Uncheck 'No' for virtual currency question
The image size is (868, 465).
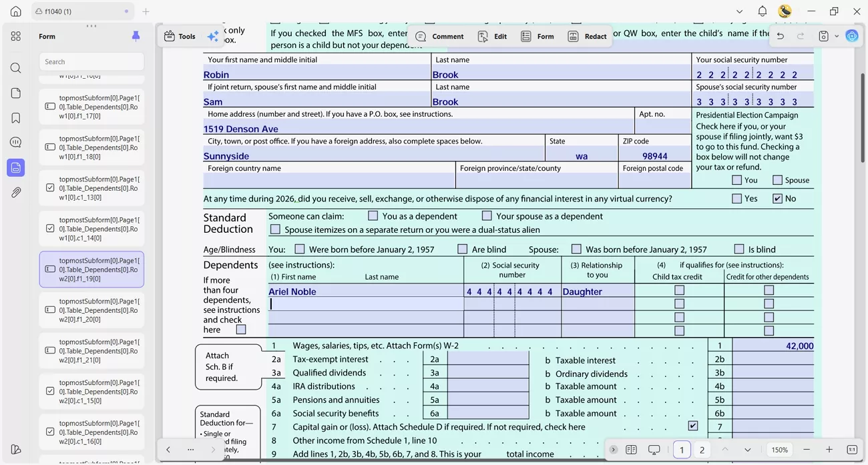tap(777, 198)
